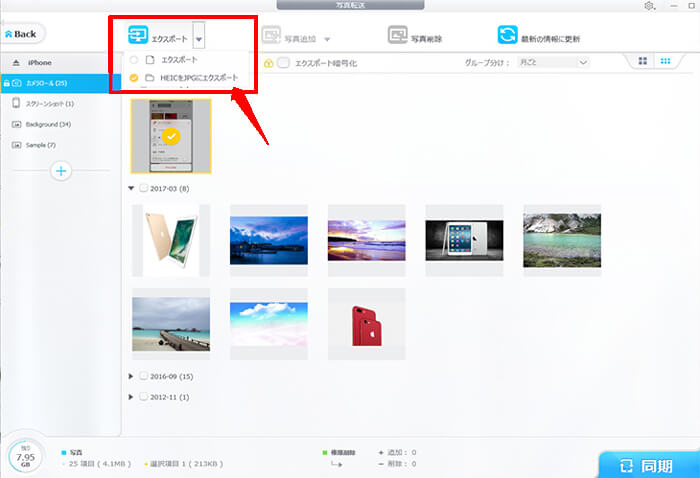700x478 pixels.
Task: Switch to large thumbnail view icon
Action: point(642,62)
